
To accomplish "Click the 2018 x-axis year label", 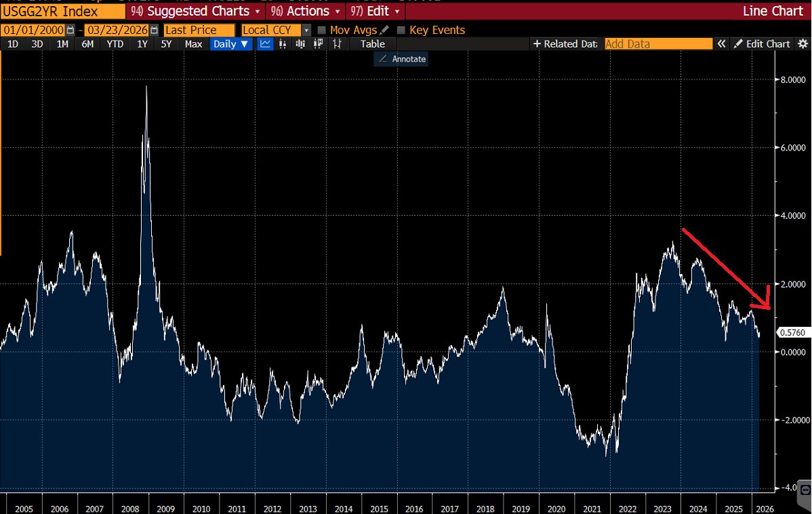I will coord(485,509).
